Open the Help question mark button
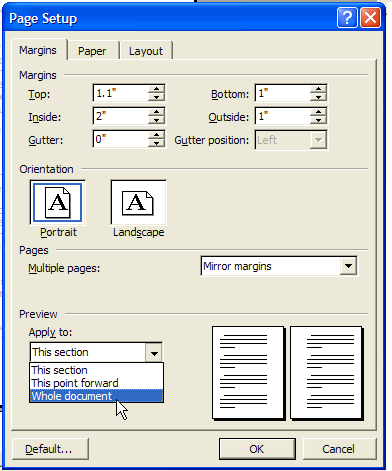Screen dimensions: 392x471 (347, 18)
